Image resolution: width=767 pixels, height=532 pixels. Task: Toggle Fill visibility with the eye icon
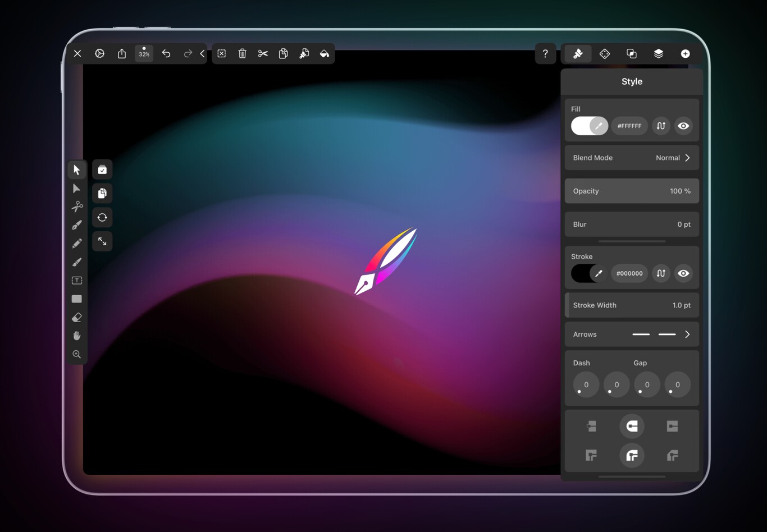pyautogui.click(x=683, y=126)
